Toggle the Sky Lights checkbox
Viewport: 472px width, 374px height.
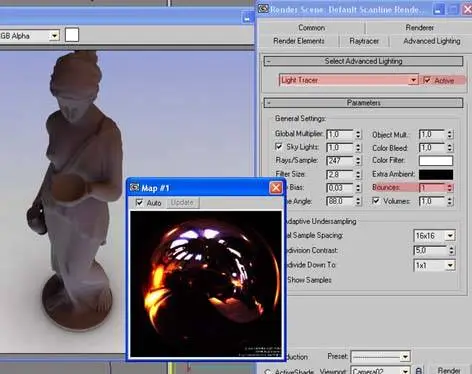(279, 146)
